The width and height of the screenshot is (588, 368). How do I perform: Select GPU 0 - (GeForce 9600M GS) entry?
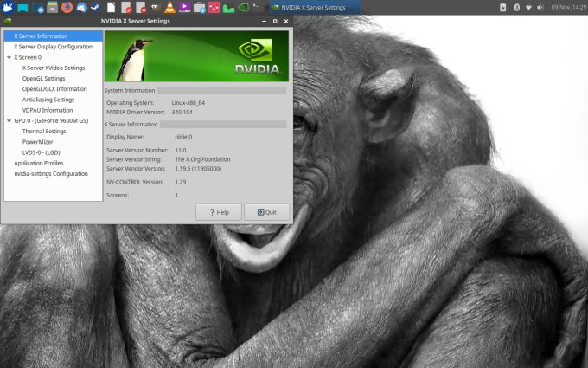click(51, 121)
